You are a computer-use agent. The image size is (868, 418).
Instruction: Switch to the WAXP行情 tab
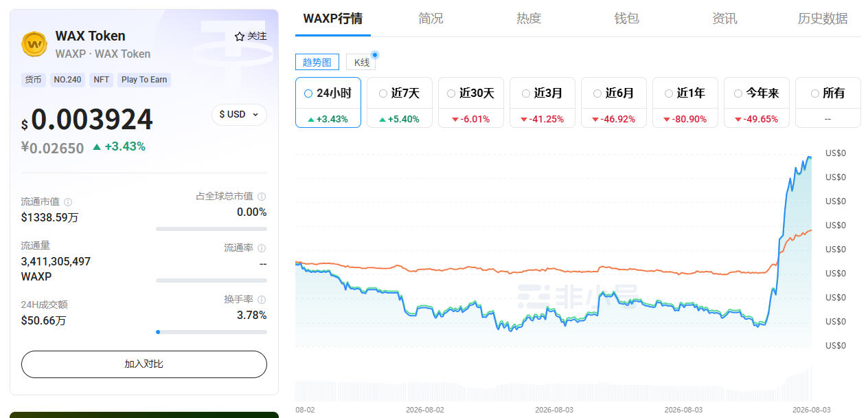(x=333, y=19)
